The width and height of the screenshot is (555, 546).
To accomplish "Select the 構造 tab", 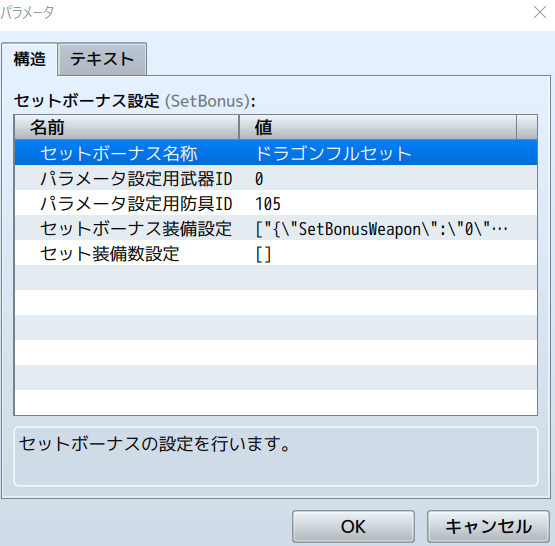I will click(29, 59).
